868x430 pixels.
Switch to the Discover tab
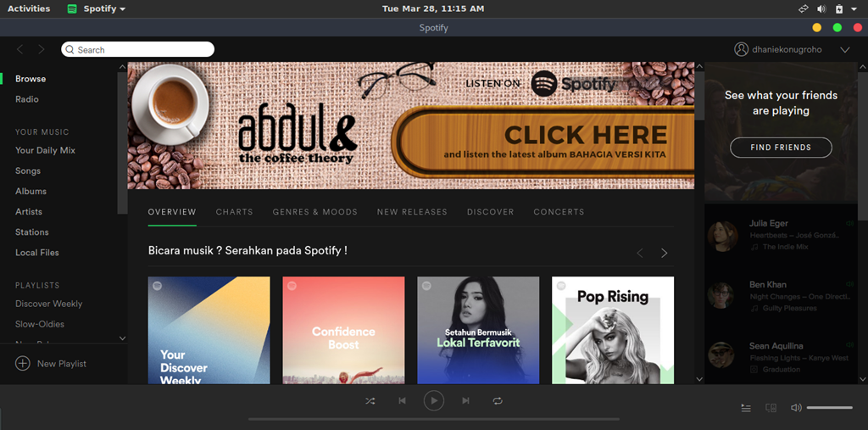point(491,212)
